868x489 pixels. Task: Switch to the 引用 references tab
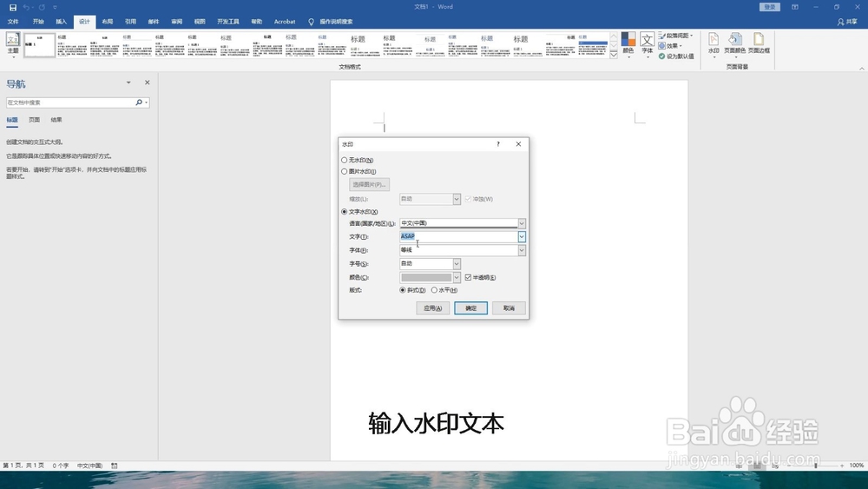[x=130, y=22]
